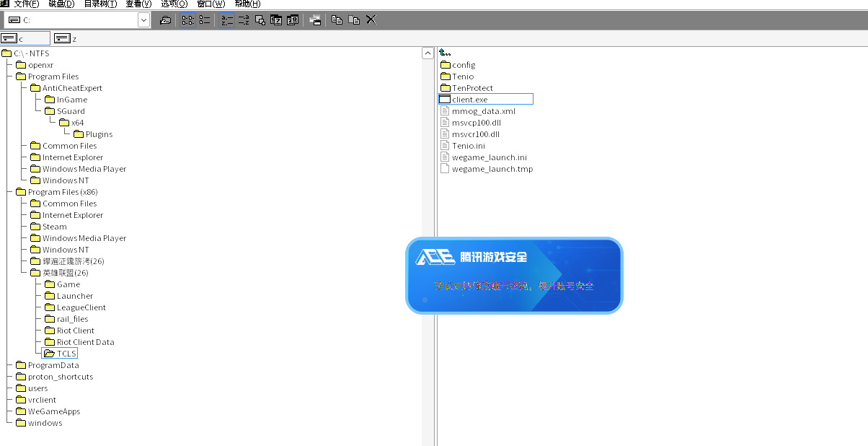The width and height of the screenshot is (868, 446).
Task: Select the SGuard folder
Action: point(65,111)
